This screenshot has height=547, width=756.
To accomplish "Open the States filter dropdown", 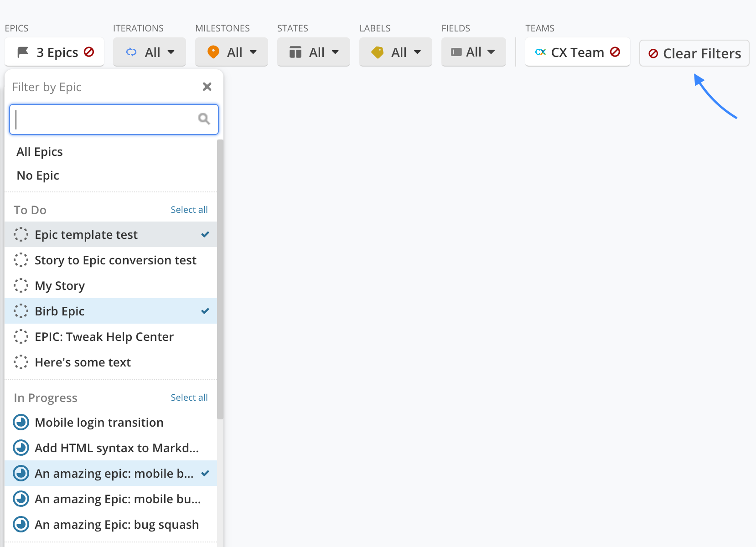I will click(x=314, y=52).
